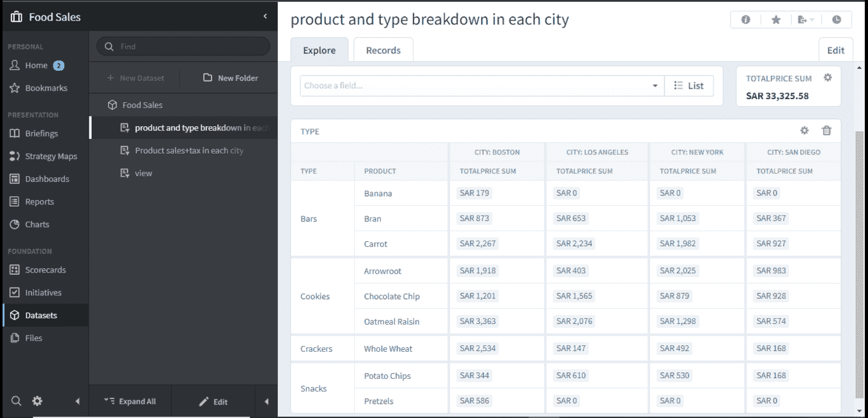Viewport: 868px width, 418px height.
Task: Click the PRODUCT column header
Action: [380, 171]
